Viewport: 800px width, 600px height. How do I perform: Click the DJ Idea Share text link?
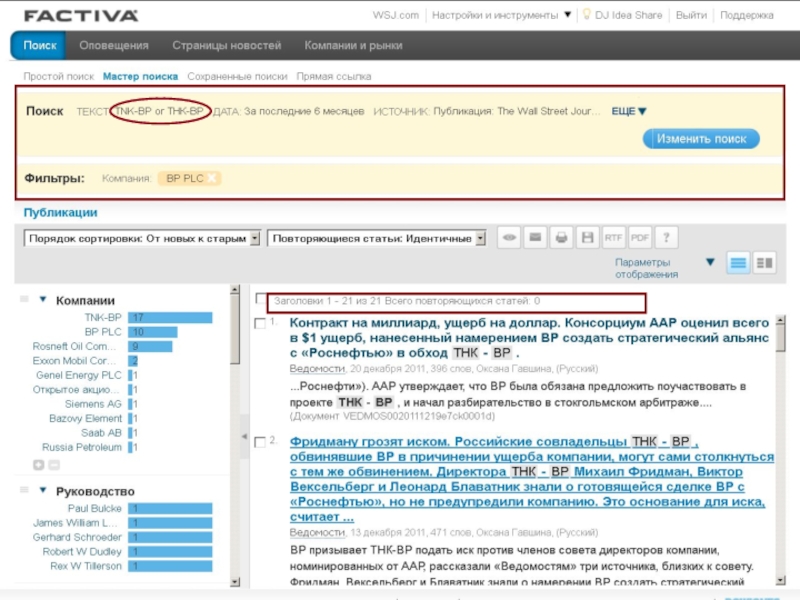(x=628, y=15)
